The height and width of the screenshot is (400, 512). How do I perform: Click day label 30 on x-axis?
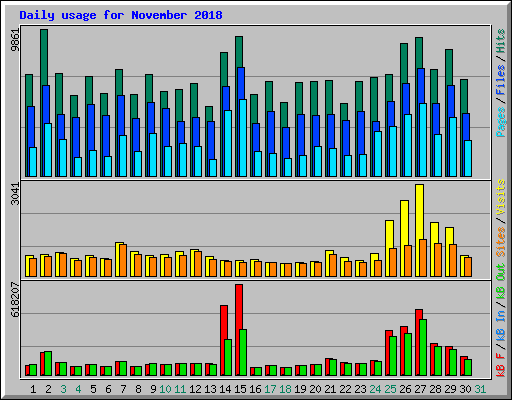tap(465, 389)
